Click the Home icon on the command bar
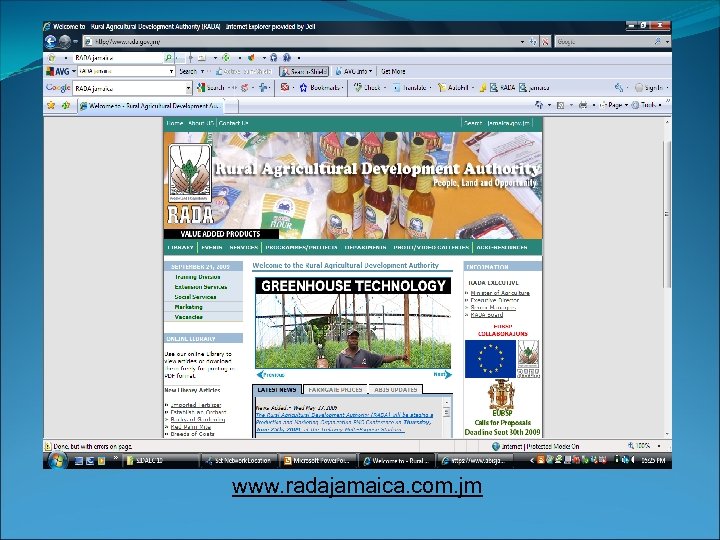 (x=540, y=105)
